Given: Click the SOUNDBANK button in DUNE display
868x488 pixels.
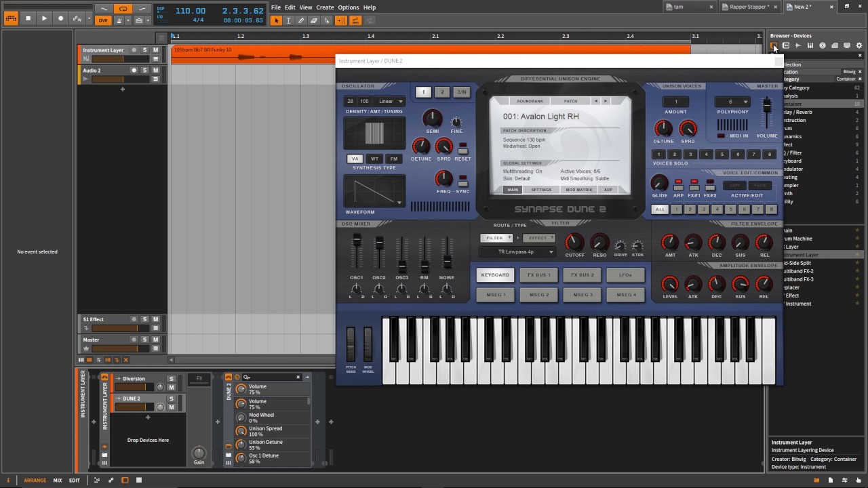Looking at the screenshot, I should (530, 101).
